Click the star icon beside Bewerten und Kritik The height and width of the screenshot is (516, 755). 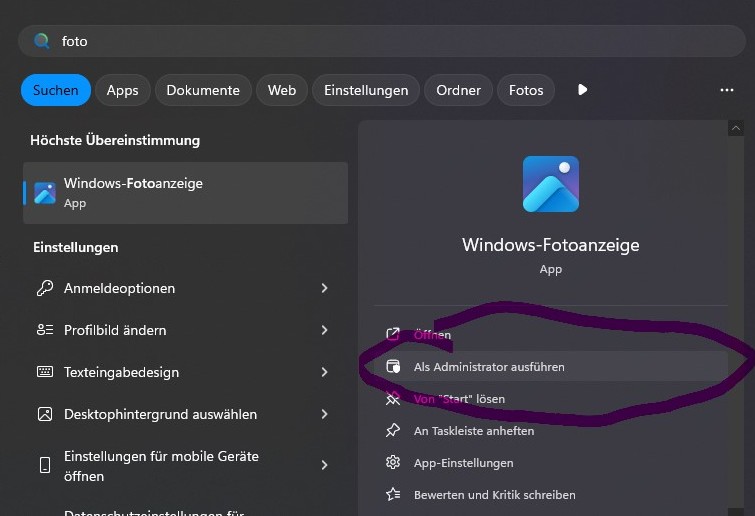tap(393, 494)
